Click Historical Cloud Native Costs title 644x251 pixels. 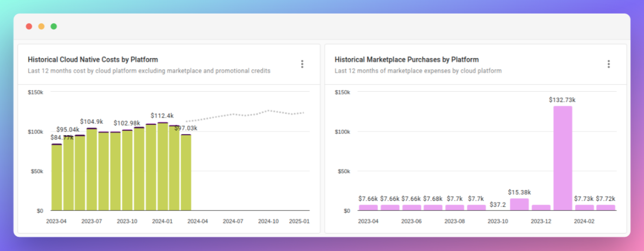(x=93, y=60)
